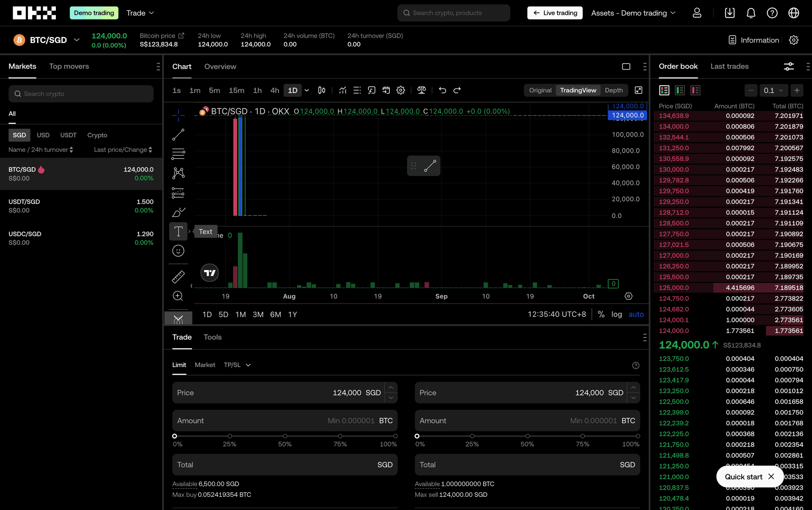Image resolution: width=812 pixels, height=510 pixels.
Task: Focus the Search crypto, products field
Action: pos(453,13)
